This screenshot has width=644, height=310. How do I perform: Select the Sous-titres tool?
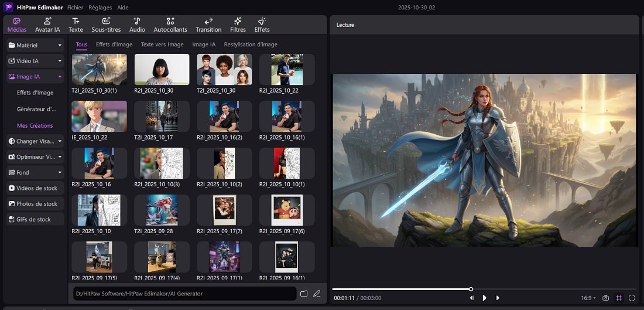[x=105, y=25]
